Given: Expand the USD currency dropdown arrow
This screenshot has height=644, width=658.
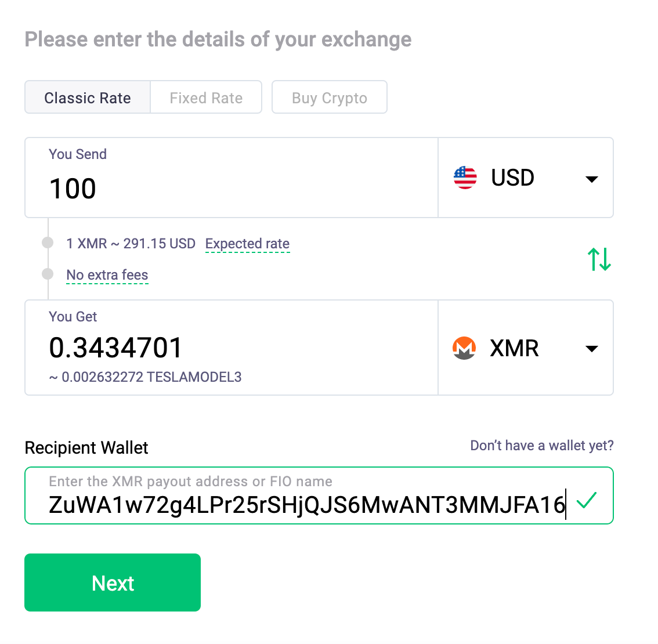Looking at the screenshot, I should 592,179.
